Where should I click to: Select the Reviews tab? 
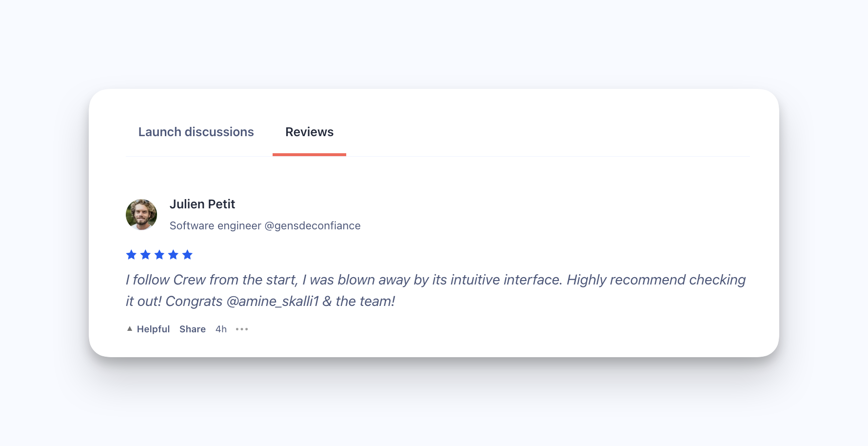(x=309, y=132)
